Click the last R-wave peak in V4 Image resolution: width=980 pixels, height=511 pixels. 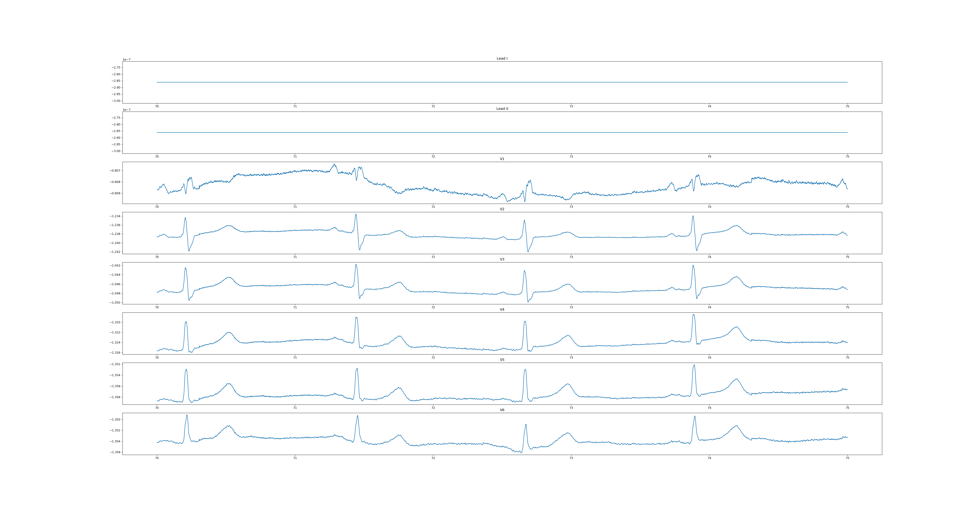693,315
